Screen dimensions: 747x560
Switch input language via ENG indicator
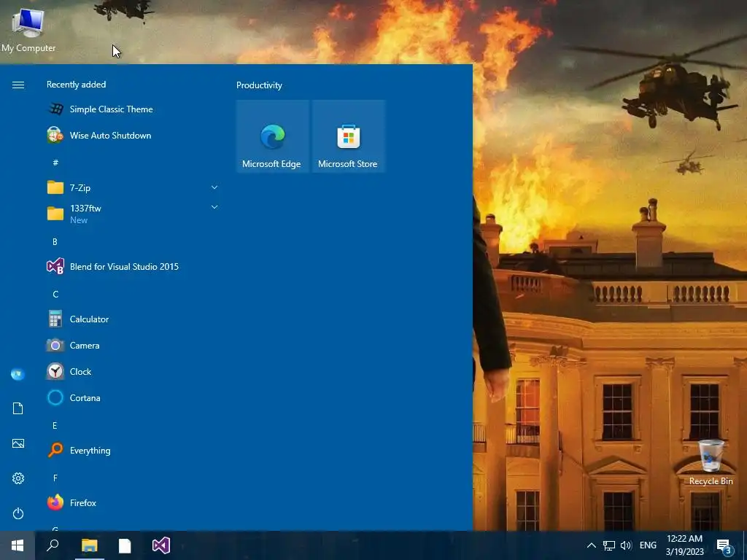coord(648,545)
